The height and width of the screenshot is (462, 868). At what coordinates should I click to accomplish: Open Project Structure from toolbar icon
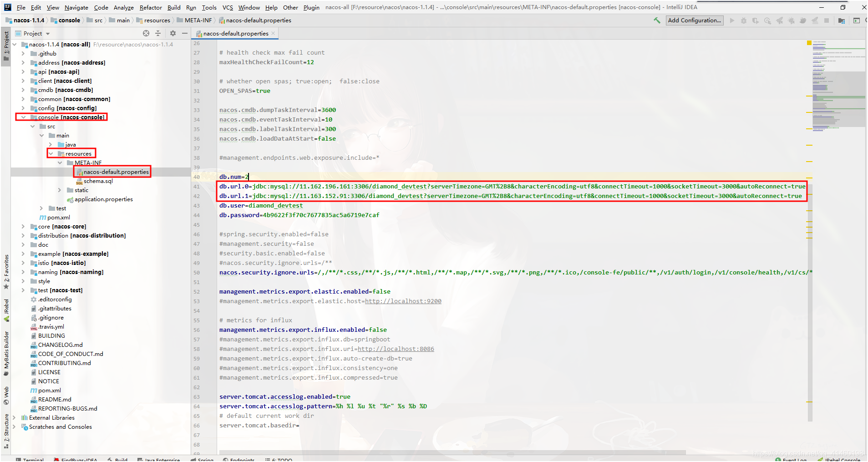(x=842, y=20)
